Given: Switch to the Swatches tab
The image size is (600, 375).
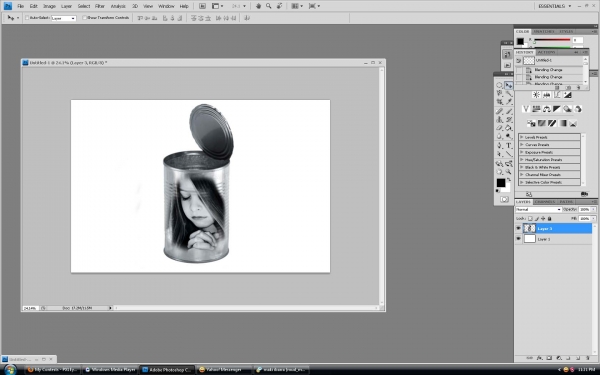Looking at the screenshot, I should 543,31.
